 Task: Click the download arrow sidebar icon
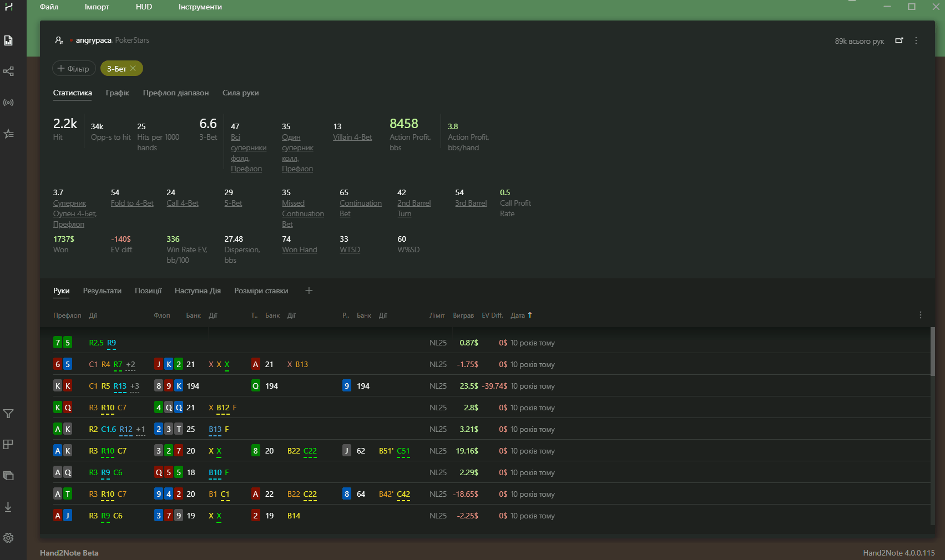pos(8,507)
